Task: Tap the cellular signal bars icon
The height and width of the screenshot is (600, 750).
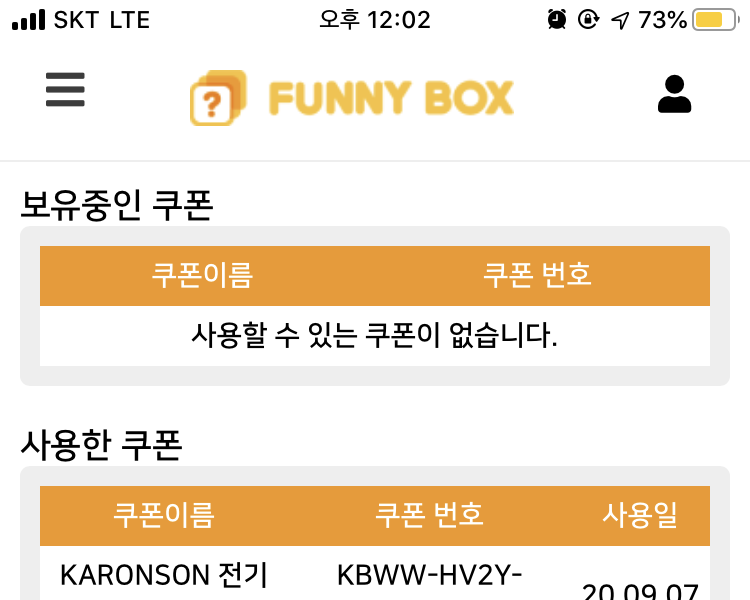Action: point(28,20)
